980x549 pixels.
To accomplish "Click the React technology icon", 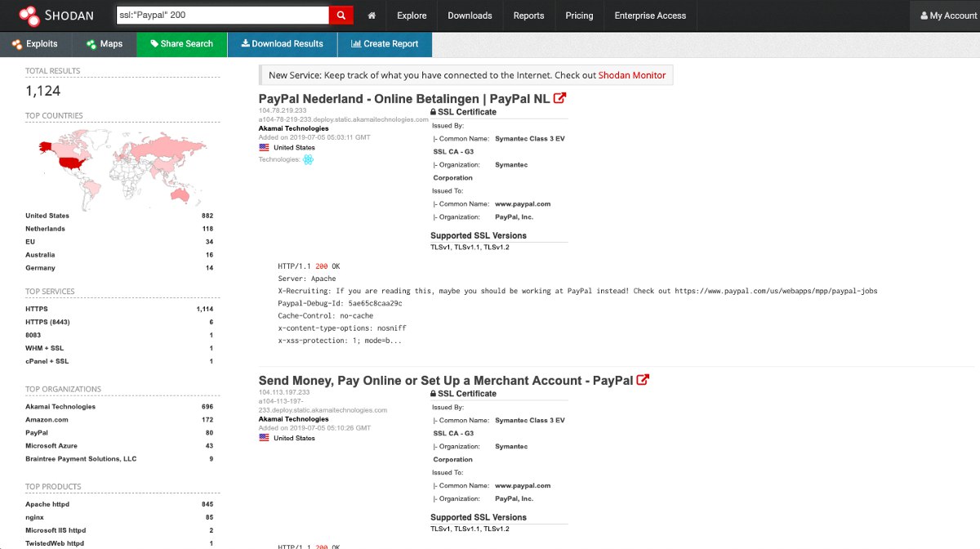I will point(308,159).
